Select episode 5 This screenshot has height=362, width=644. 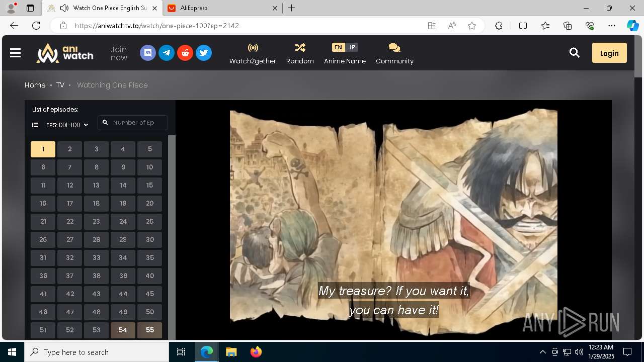[149, 149]
